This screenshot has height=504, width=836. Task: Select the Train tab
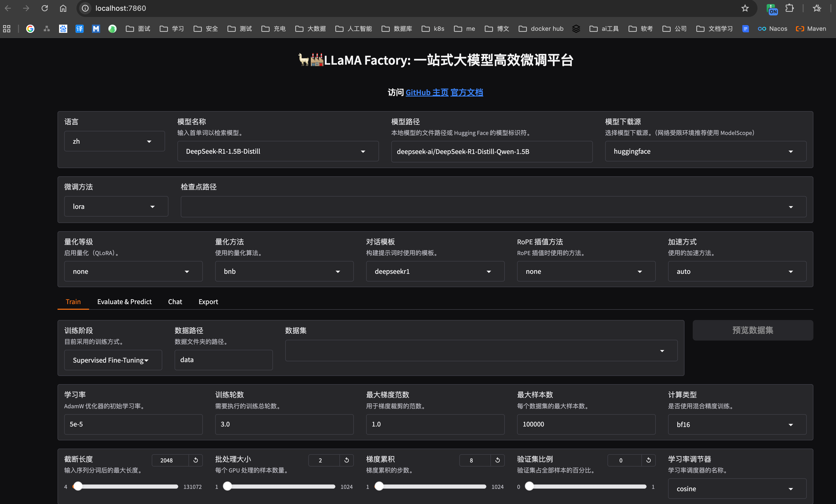(x=73, y=302)
